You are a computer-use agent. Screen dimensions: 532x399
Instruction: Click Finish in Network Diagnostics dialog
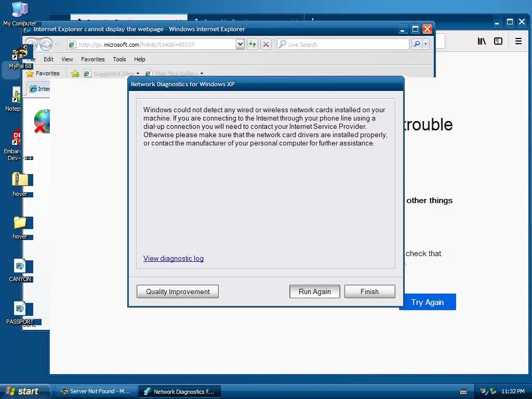point(369,291)
